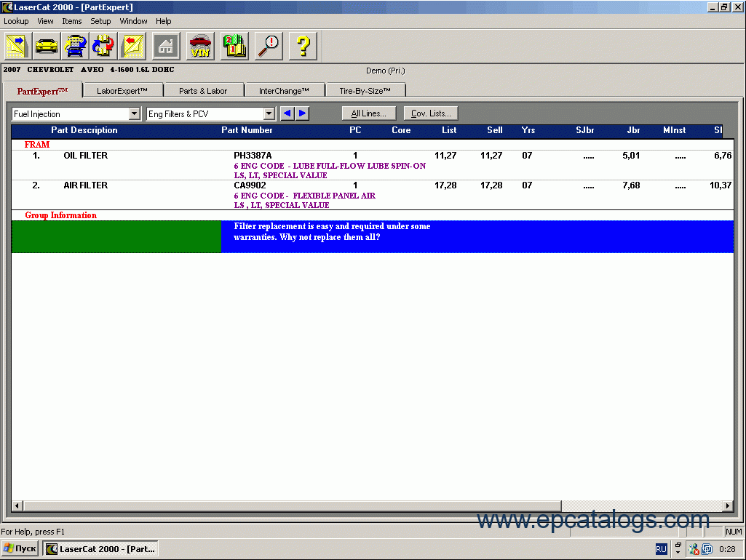This screenshot has width=746, height=560.
Task: Click the LaserCat 2000 taskbar button
Action: 101,548
